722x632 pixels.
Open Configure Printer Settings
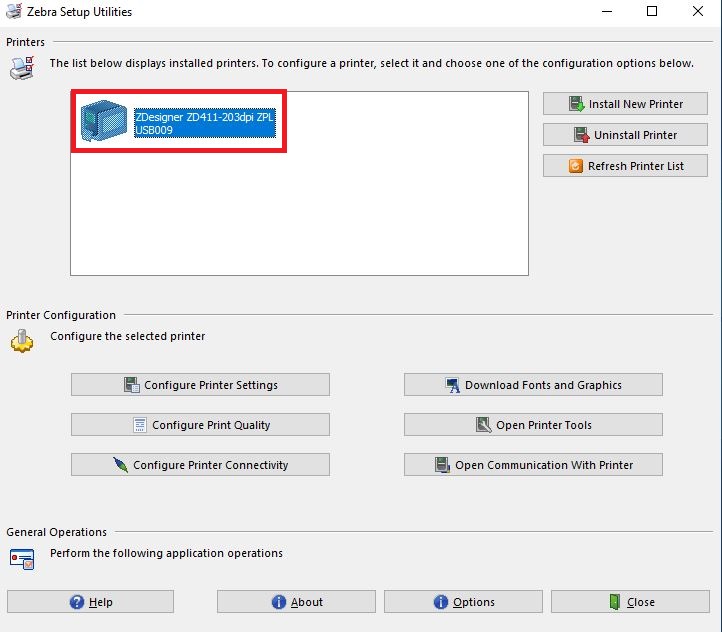pyautogui.click(x=200, y=384)
